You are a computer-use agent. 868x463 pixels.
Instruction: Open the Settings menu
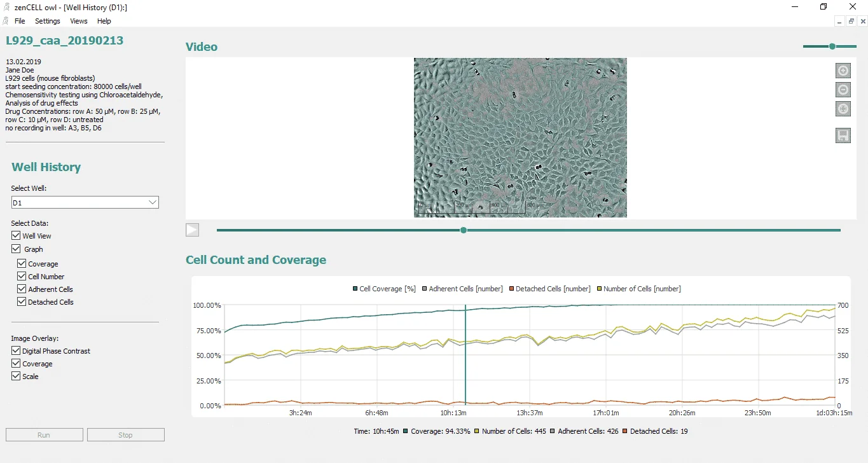click(x=48, y=21)
